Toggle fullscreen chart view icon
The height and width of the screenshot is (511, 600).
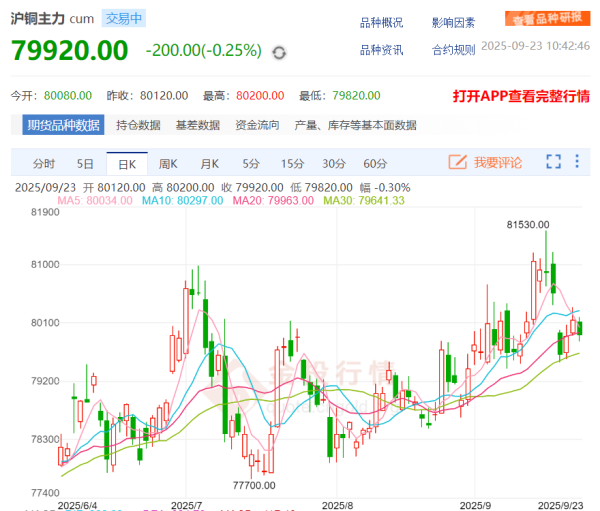click(x=554, y=162)
